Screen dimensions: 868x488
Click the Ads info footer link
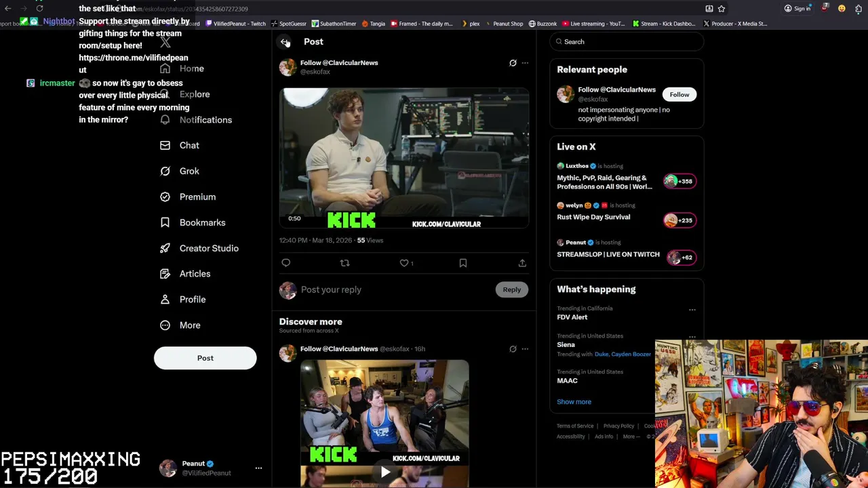pyautogui.click(x=604, y=437)
